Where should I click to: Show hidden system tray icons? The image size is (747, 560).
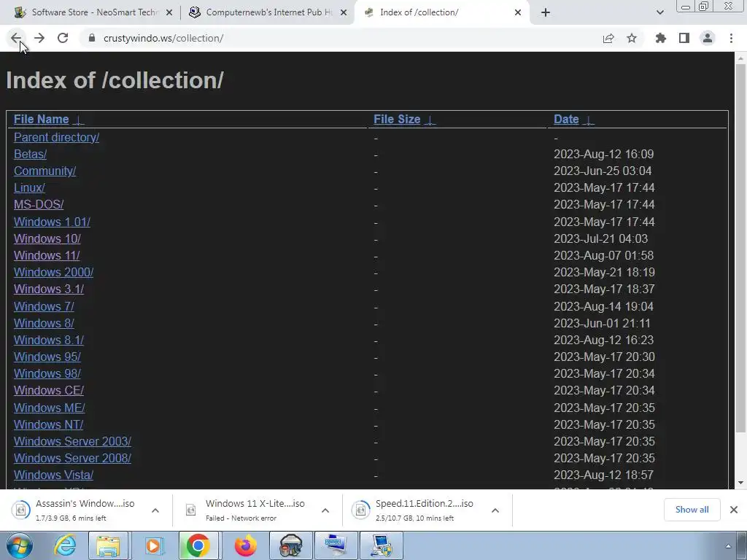point(728,546)
